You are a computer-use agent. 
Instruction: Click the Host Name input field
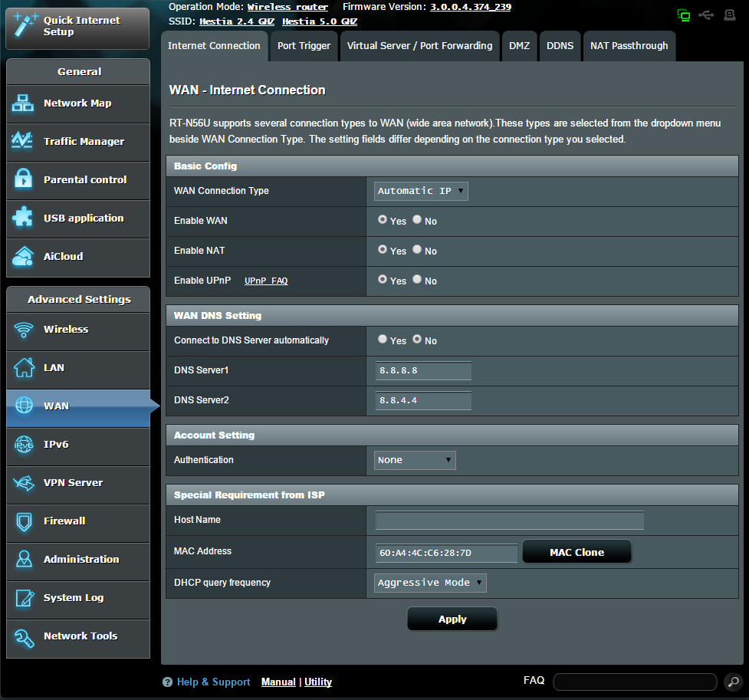click(510, 521)
